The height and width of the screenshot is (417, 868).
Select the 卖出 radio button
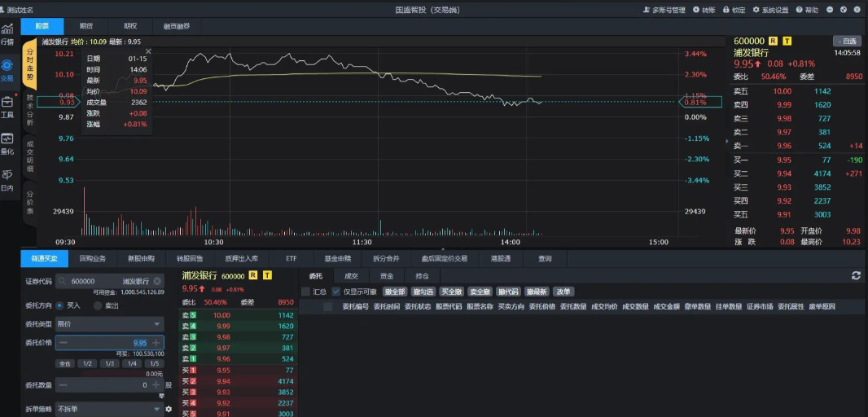(x=98, y=305)
